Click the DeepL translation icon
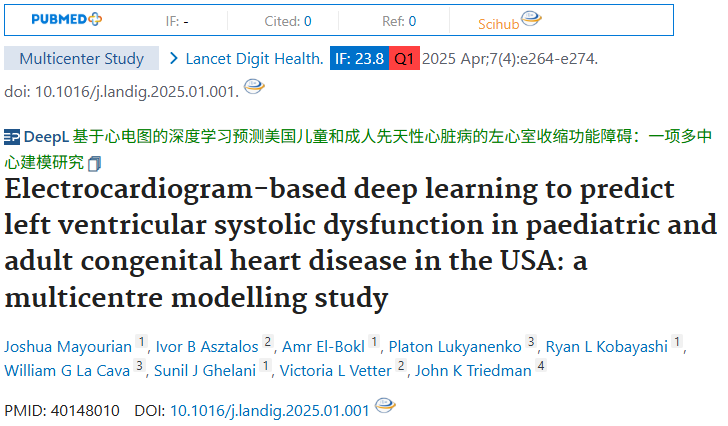728x426 pixels. (x=12, y=136)
